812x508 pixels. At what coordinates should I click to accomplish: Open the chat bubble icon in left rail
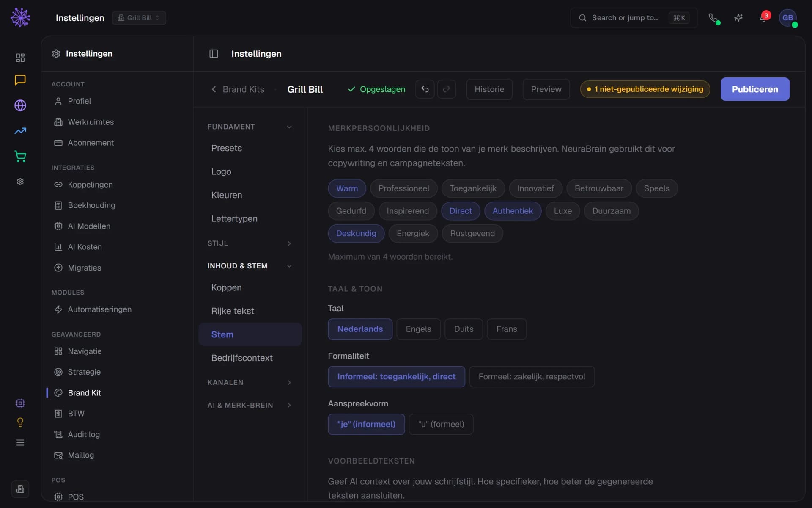(x=20, y=80)
